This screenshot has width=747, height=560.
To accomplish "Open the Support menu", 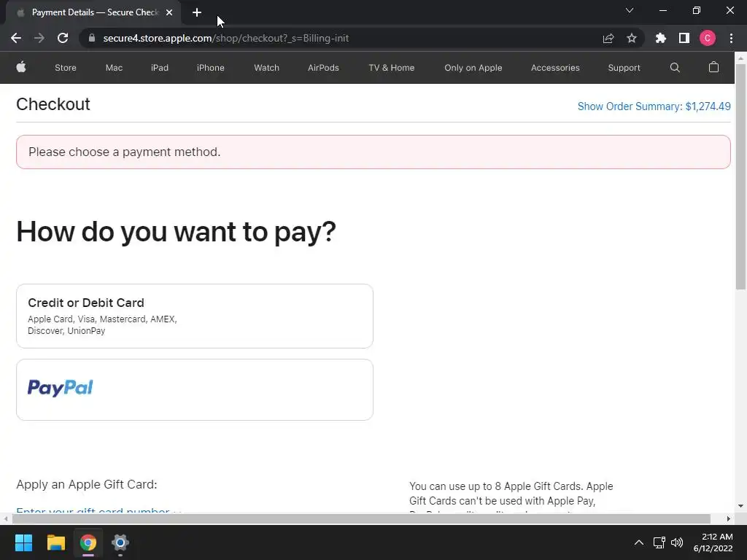I will point(624,68).
